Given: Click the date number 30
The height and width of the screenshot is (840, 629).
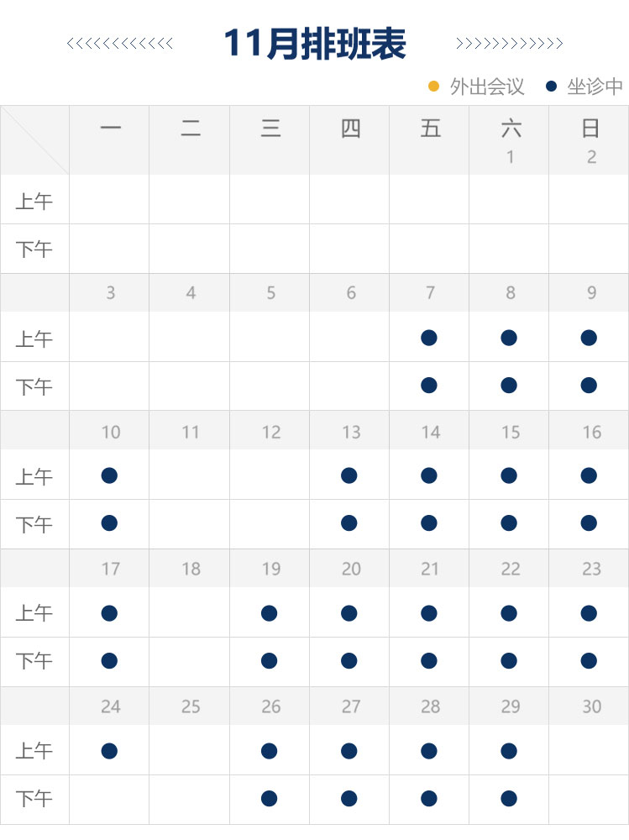Looking at the screenshot, I should pyautogui.click(x=591, y=706).
